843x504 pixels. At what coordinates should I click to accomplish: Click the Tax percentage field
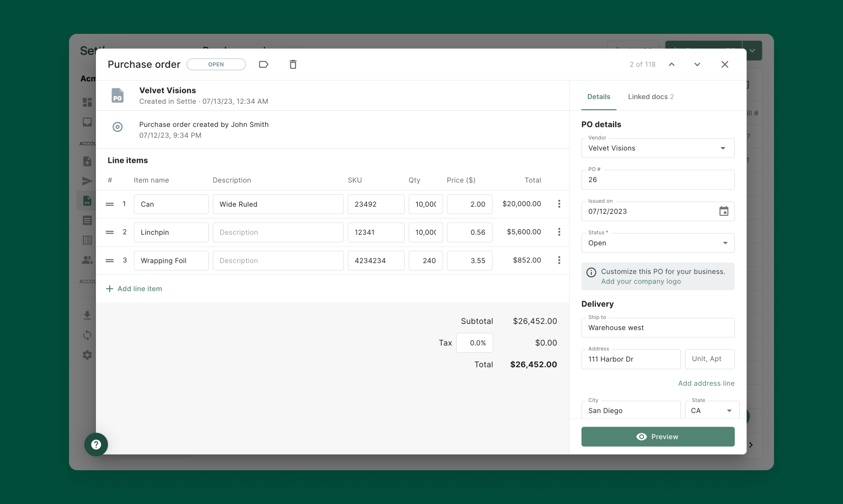pos(475,343)
